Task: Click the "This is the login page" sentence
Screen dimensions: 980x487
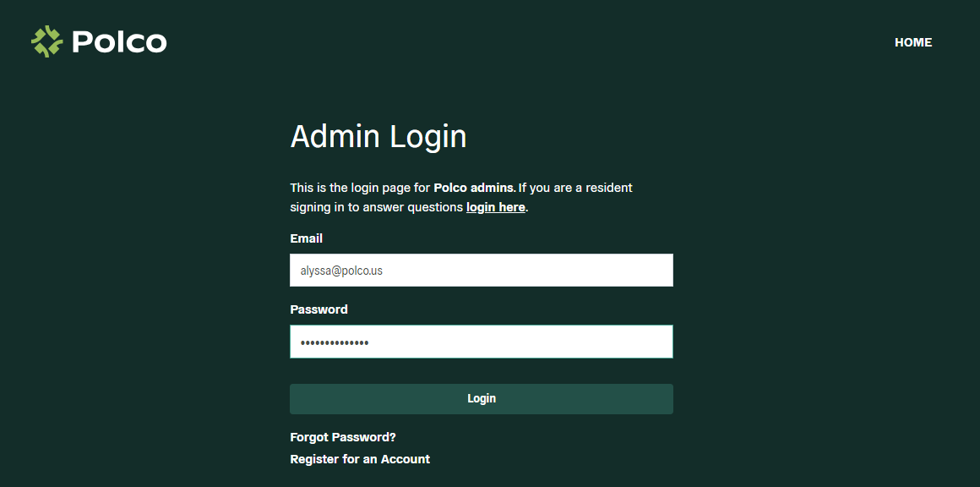Action: [x=360, y=187]
